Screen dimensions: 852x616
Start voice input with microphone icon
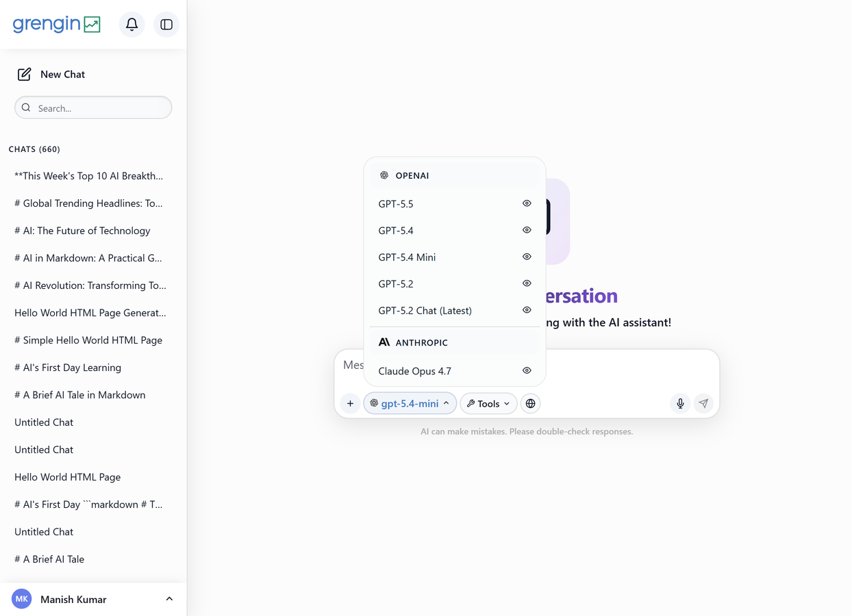pos(680,404)
